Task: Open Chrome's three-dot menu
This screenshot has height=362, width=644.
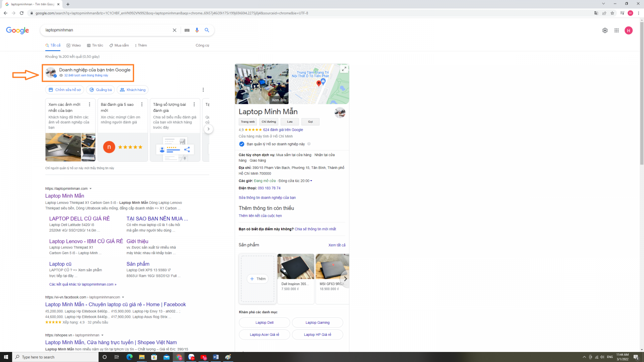Action: click(638, 13)
